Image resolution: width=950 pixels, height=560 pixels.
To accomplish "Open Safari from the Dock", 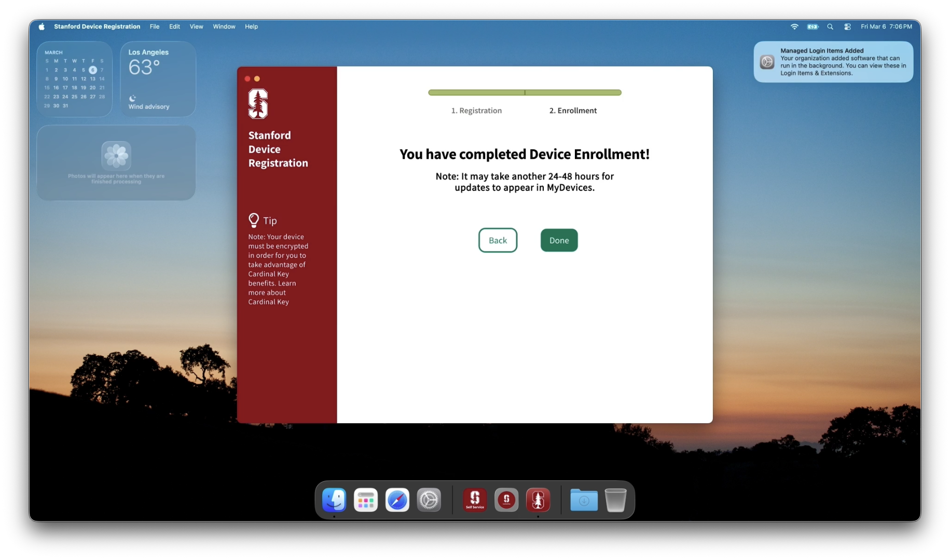I will click(397, 499).
